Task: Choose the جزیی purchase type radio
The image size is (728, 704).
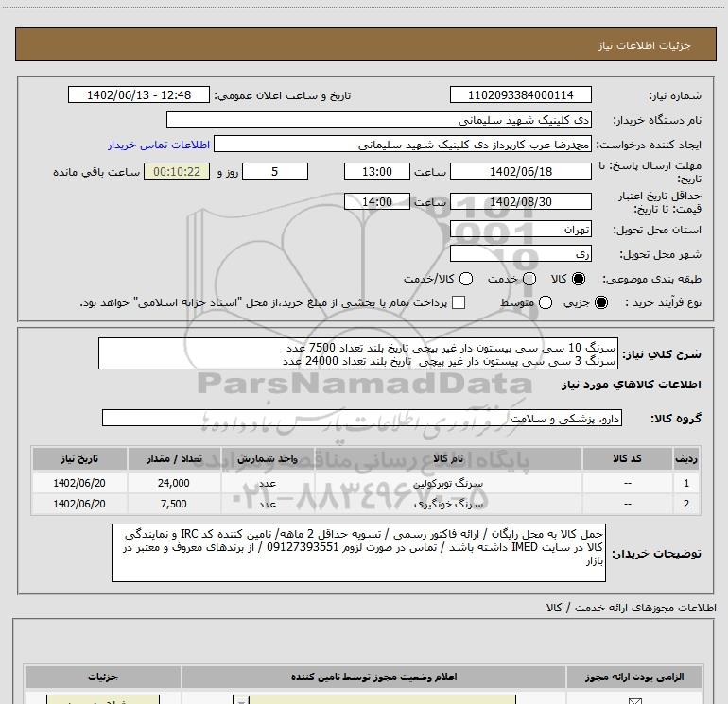Action: [x=600, y=302]
